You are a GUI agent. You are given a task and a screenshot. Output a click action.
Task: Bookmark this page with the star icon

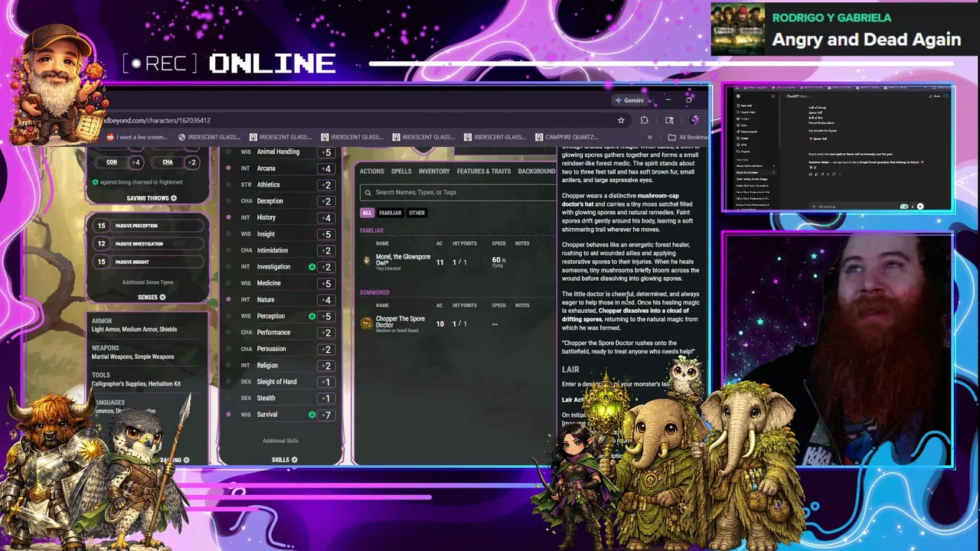click(x=621, y=120)
